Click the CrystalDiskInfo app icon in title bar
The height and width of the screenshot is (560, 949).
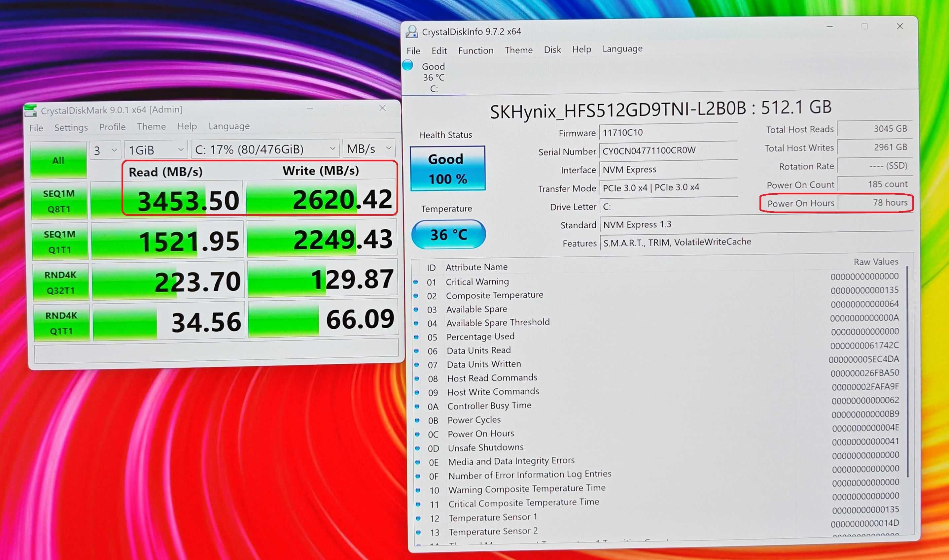(x=411, y=32)
